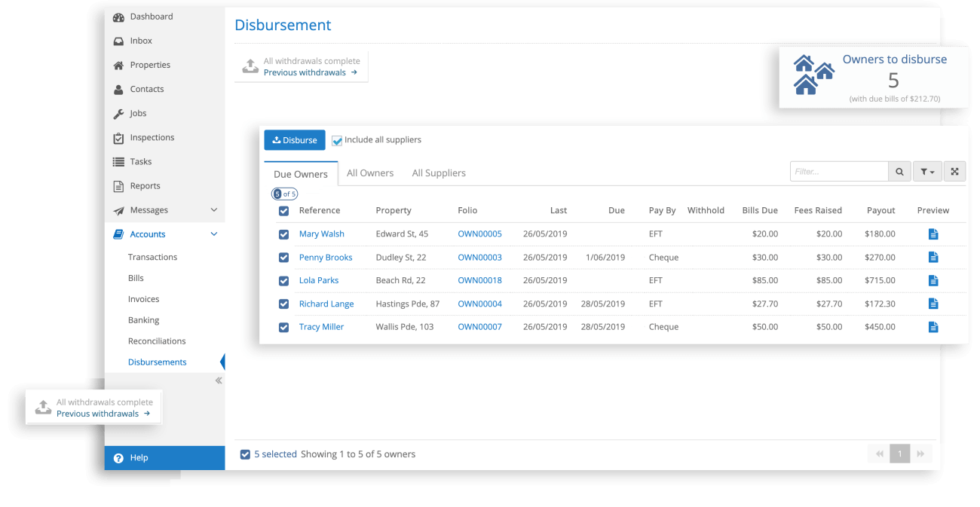Collapse sidebar with double chevron icon
This screenshot has height=507, width=980.
[x=219, y=380]
